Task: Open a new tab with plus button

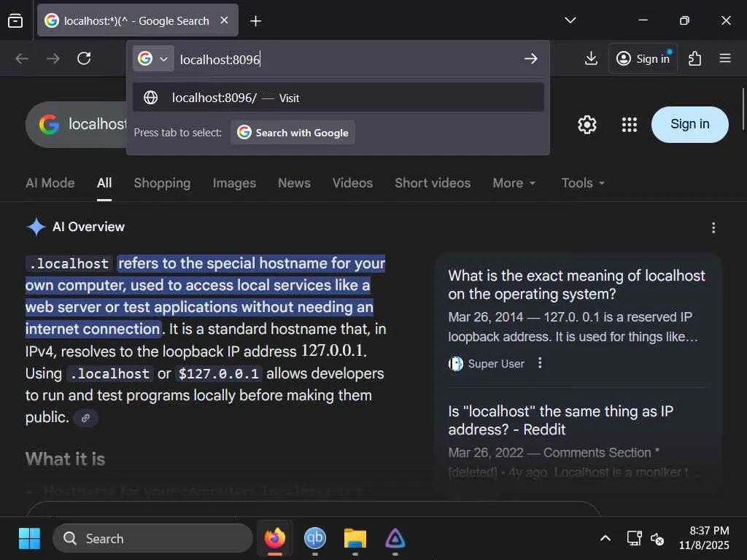Action: pos(256,21)
